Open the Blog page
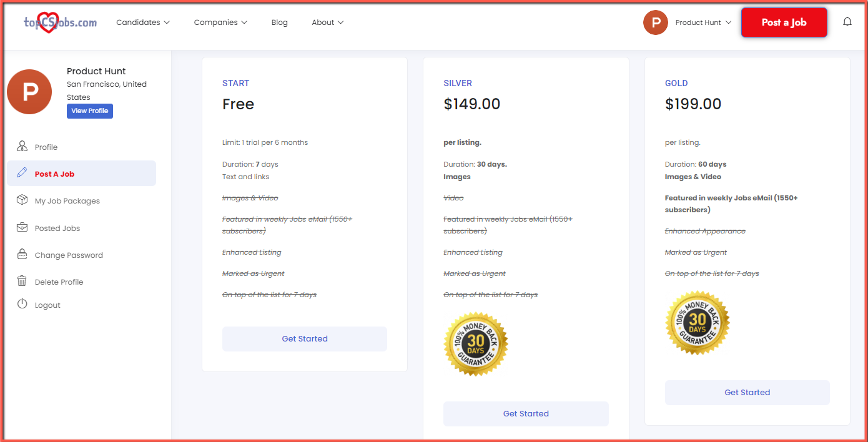The image size is (868, 442). pos(280,22)
